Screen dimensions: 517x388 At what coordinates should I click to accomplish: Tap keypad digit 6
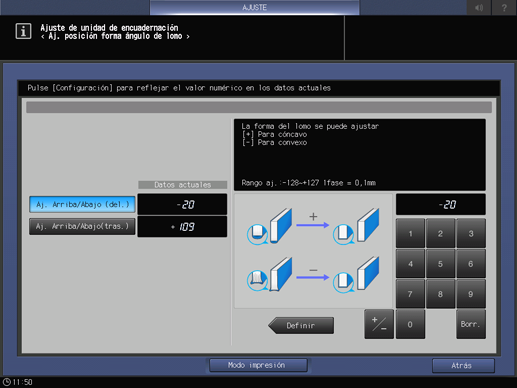point(471,264)
